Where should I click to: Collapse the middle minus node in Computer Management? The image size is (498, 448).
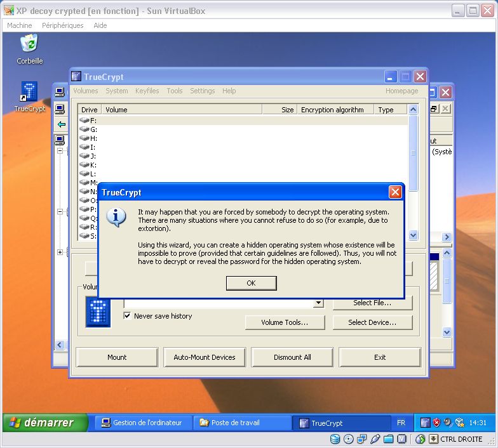pos(60,212)
